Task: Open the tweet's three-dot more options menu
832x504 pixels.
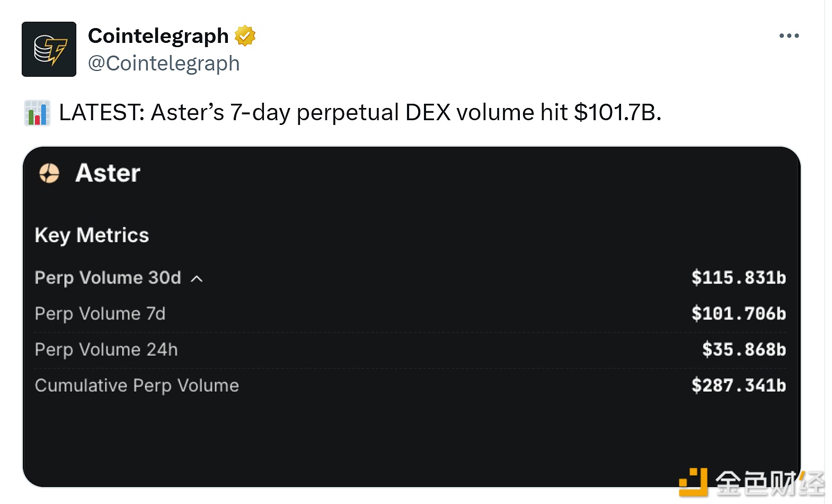Action: click(x=789, y=36)
